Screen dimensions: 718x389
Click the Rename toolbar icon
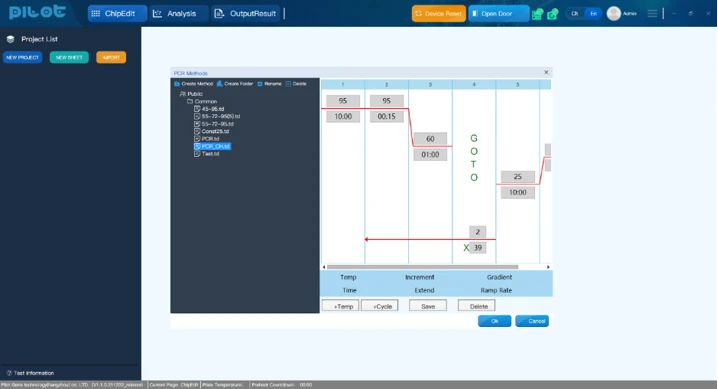(260, 84)
